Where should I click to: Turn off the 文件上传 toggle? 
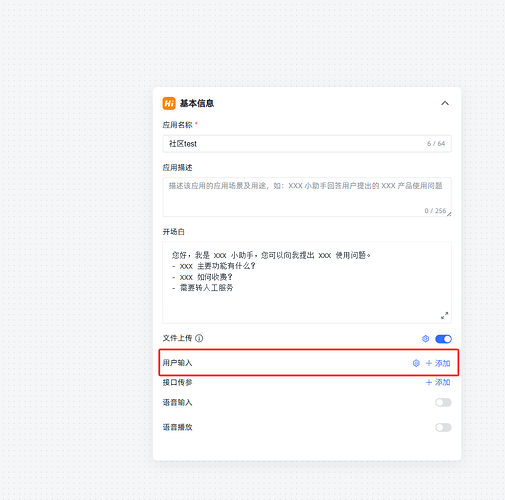(443, 339)
